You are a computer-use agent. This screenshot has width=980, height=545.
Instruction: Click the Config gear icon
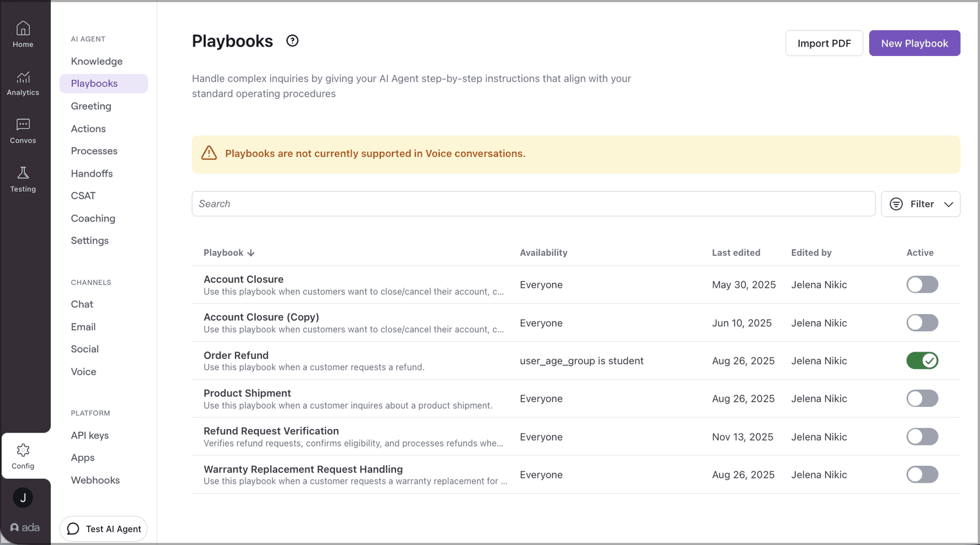(23, 449)
